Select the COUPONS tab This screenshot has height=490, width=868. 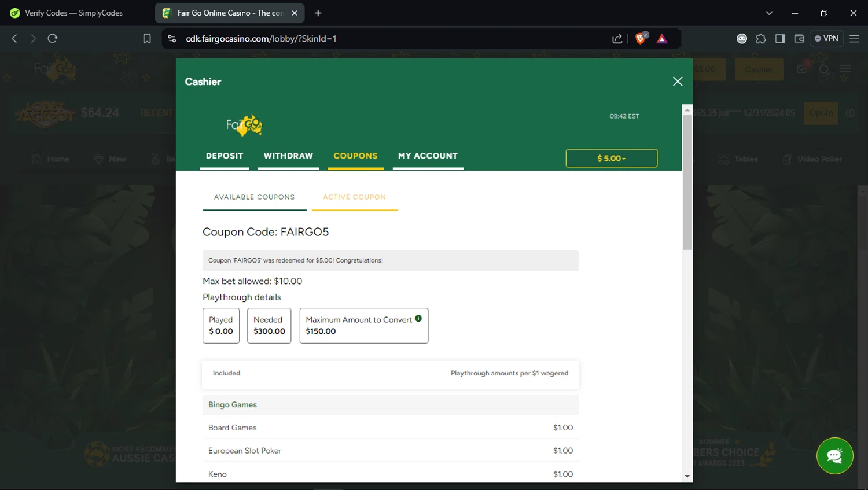[355, 156]
